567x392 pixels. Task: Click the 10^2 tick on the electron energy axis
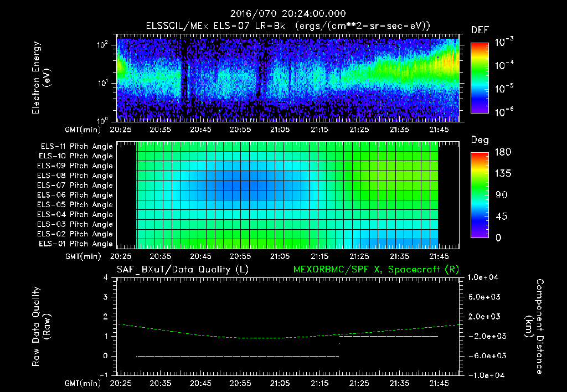(x=102, y=45)
